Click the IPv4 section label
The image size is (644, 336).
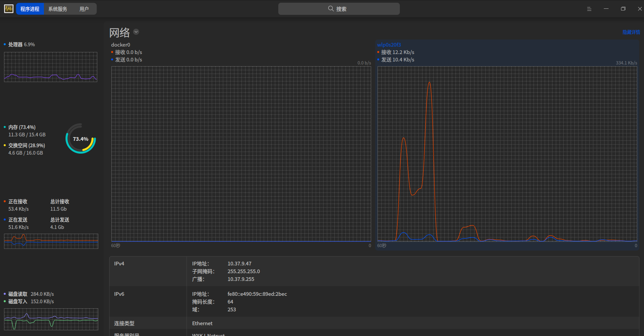119,264
